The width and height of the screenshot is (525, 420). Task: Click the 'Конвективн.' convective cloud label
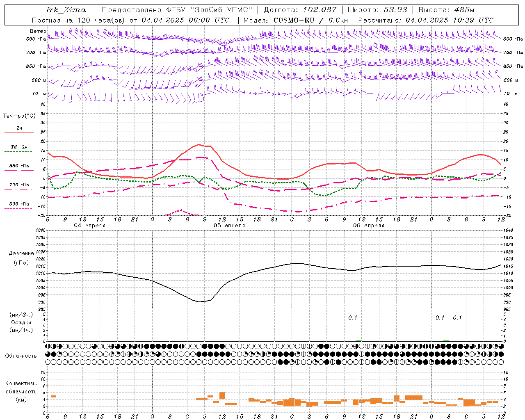click(x=21, y=383)
